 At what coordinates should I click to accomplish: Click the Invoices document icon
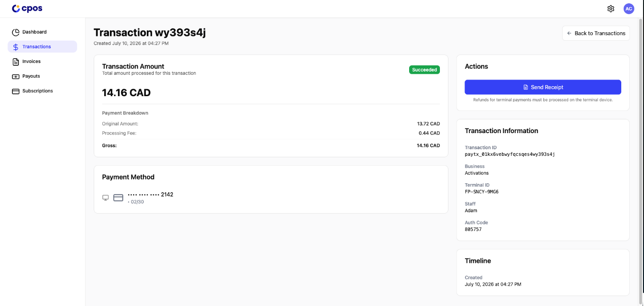16,62
